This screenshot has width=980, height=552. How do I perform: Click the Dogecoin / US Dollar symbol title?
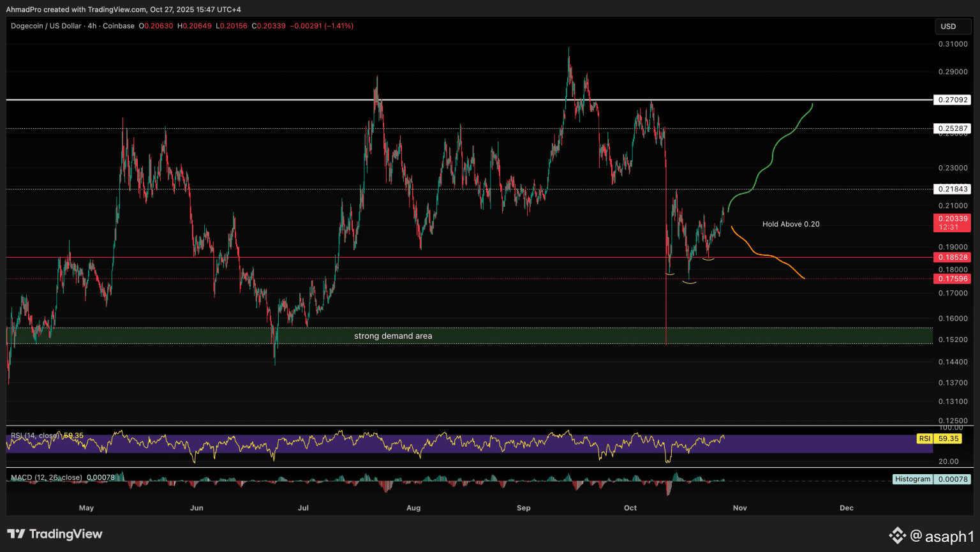coord(46,26)
